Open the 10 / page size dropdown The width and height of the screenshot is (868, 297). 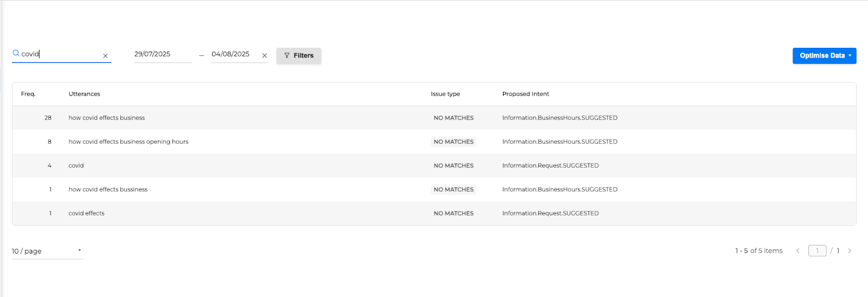point(47,251)
